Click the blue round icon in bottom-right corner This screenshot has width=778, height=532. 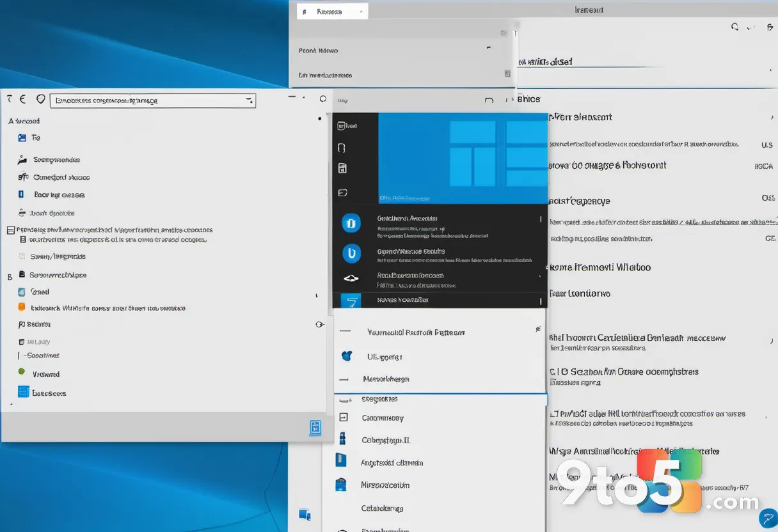[x=767, y=519]
